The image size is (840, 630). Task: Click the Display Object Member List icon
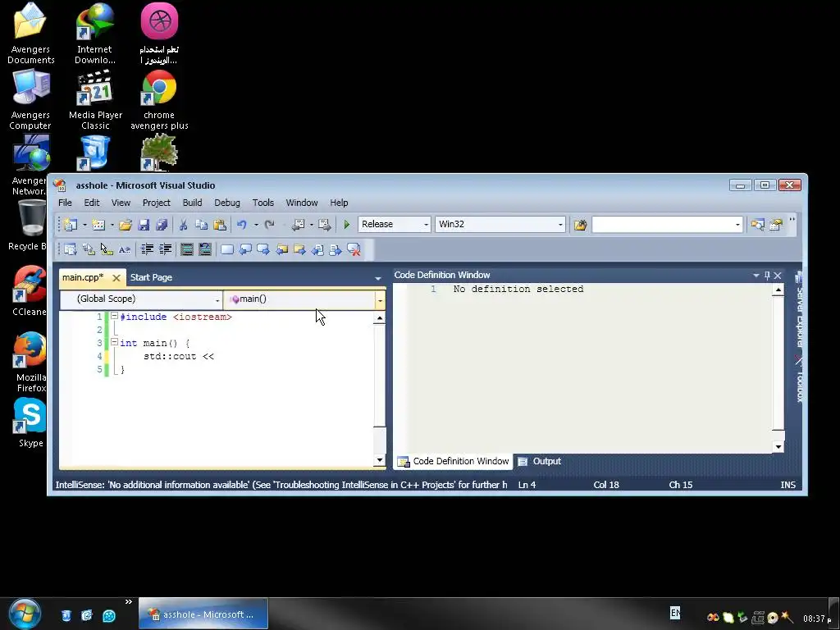[71, 249]
